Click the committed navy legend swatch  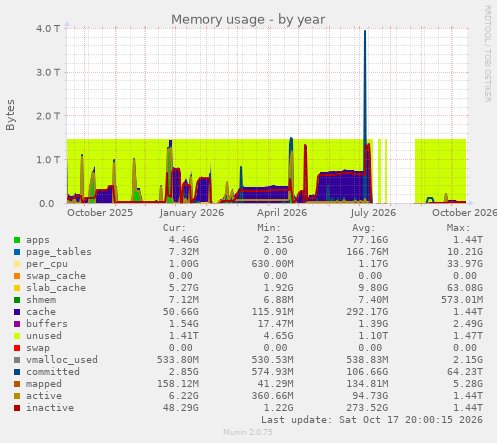(17, 372)
